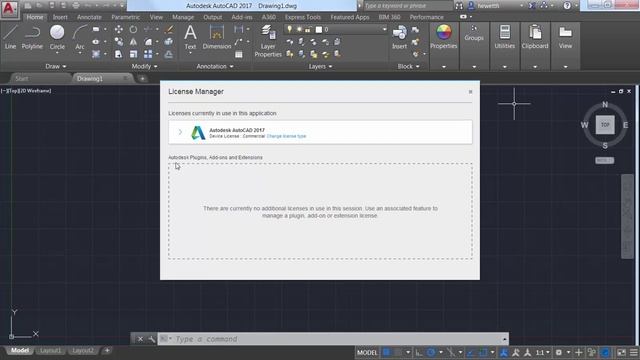Click the Scale tool in Modify panel

pyautogui.click(x=133, y=54)
